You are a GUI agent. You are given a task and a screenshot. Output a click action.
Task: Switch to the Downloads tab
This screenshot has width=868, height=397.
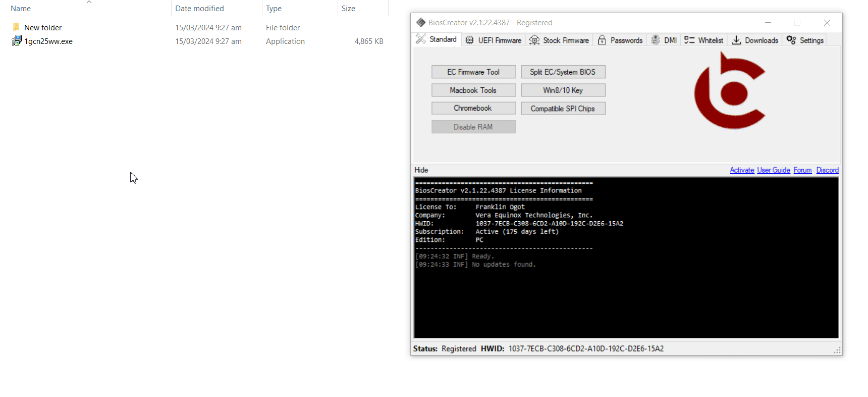click(754, 40)
